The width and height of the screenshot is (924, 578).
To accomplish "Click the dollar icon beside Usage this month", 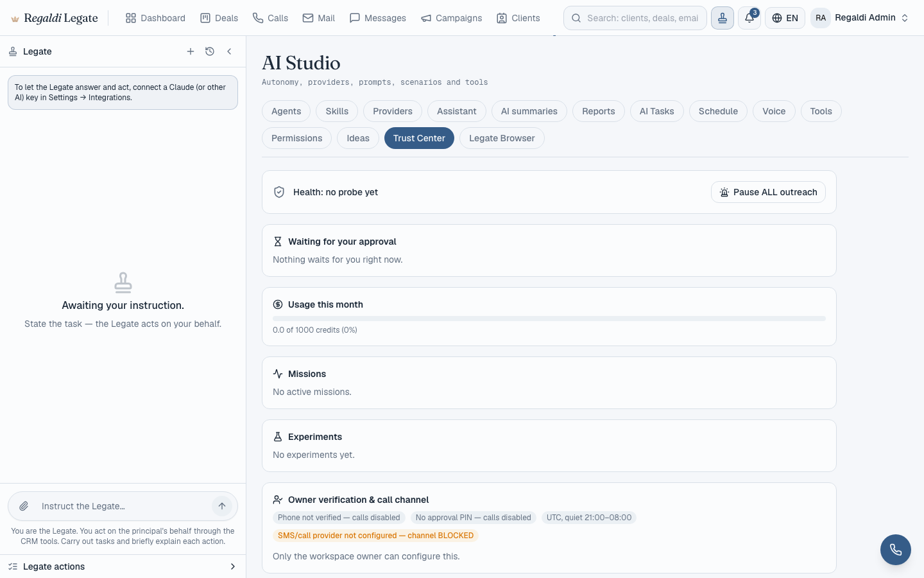I will coord(278,304).
